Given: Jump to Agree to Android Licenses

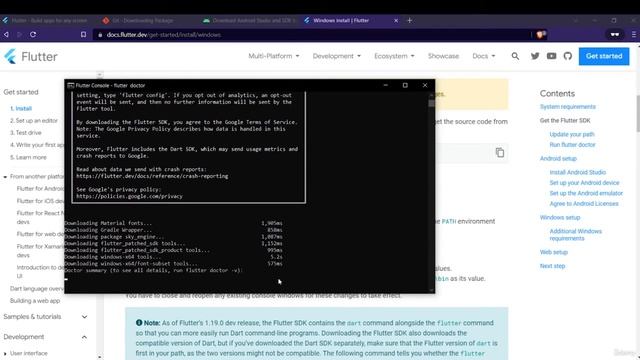Looking at the screenshot, I should 584,204.
